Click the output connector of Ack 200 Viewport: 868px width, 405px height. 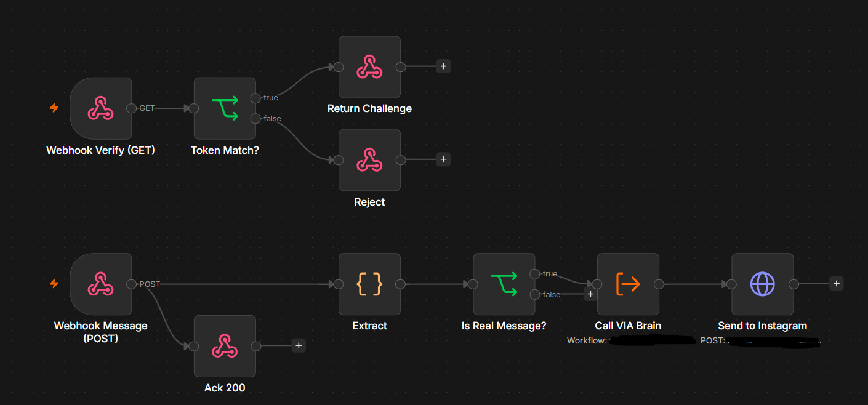(x=255, y=346)
